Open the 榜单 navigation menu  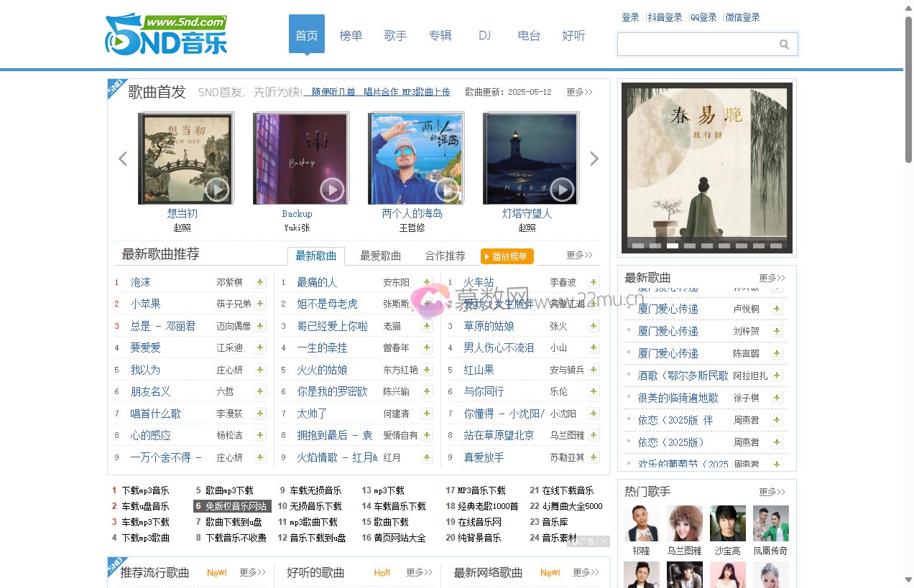[x=351, y=35]
